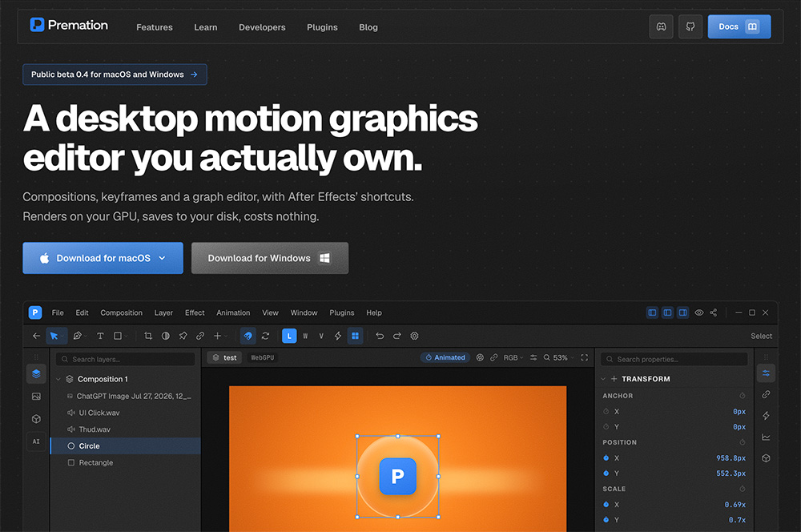Click the lightning bolt in main toolbar
This screenshot has height=532, width=801.
(x=338, y=336)
